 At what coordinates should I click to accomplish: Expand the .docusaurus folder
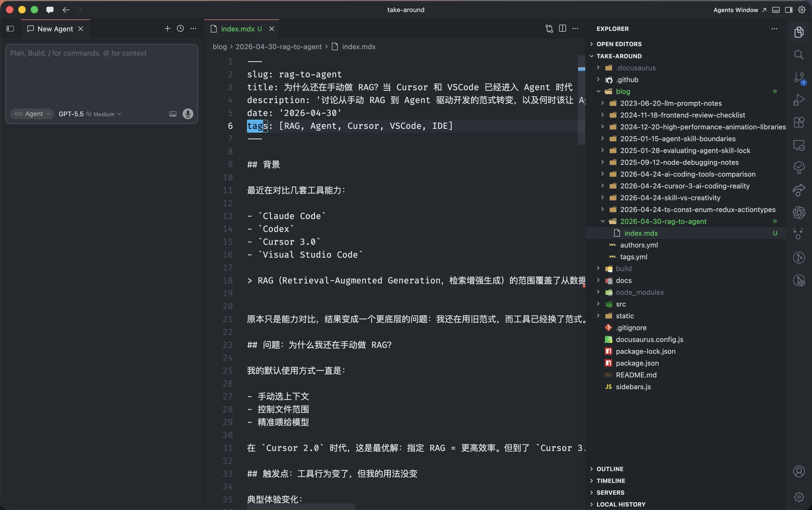click(x=686, y=68)
